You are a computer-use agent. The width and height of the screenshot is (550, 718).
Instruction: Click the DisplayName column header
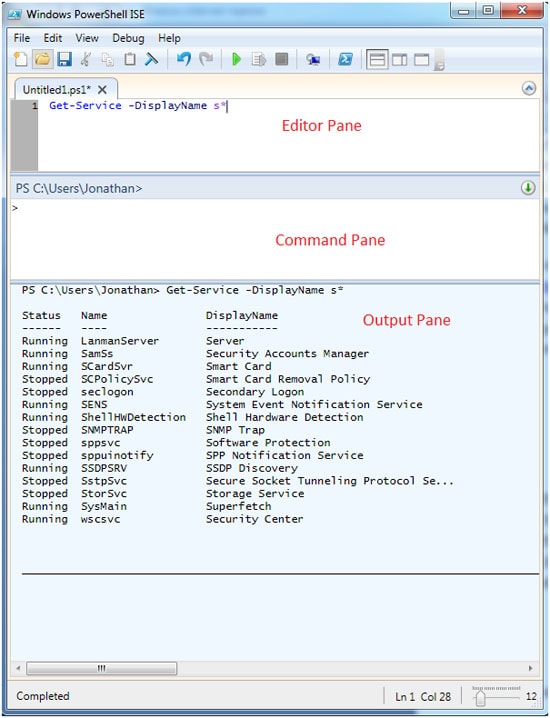click(242, 316)
